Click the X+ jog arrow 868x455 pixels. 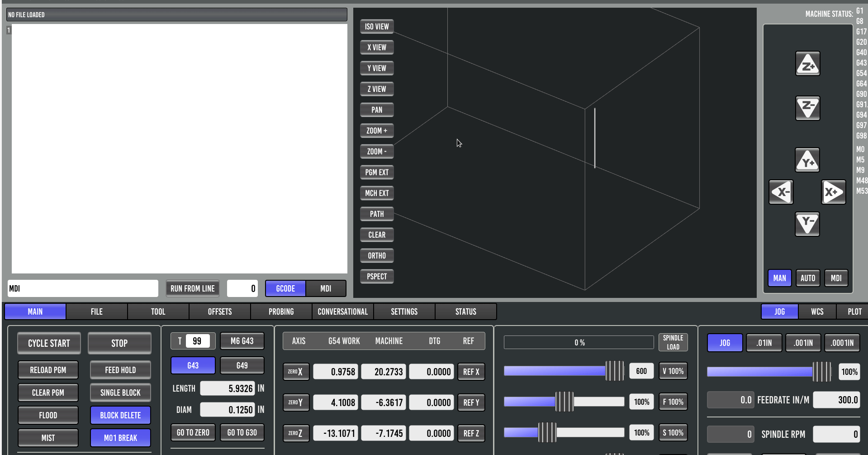(833, 192)
